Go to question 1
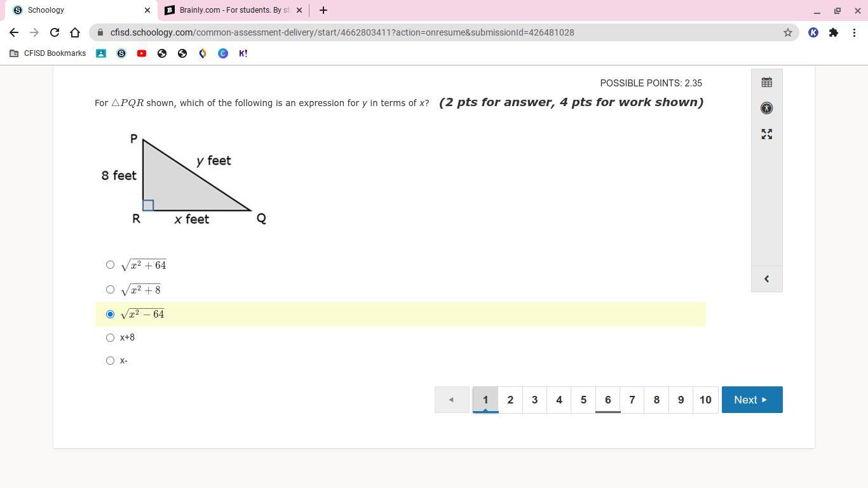The width and height of the screenshot is (868, 488). pos(485,400)
